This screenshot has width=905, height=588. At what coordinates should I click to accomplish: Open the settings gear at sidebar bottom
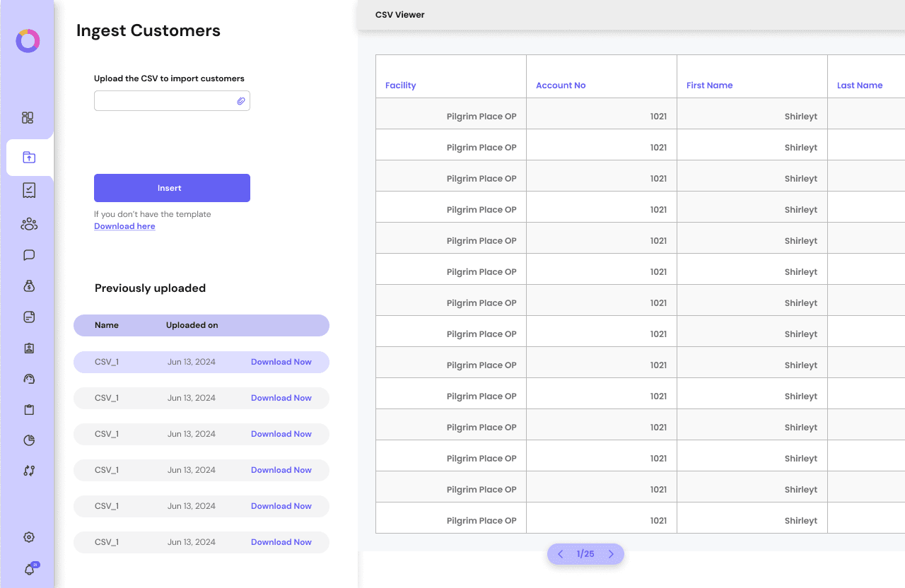(x=28, y=537)
